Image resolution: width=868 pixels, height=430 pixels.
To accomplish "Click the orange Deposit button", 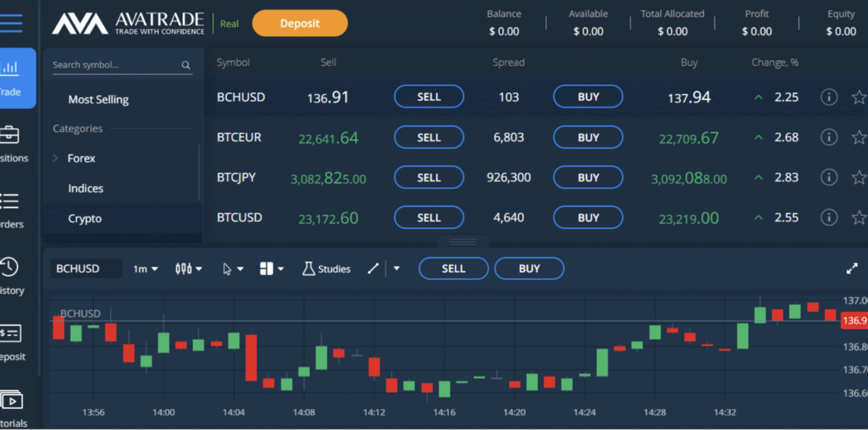I will pyautogui.click(x=300, y=23).
